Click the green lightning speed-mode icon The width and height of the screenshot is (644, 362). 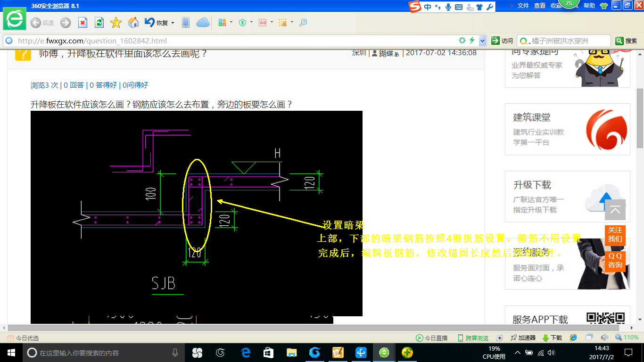(x=471, y=41)
